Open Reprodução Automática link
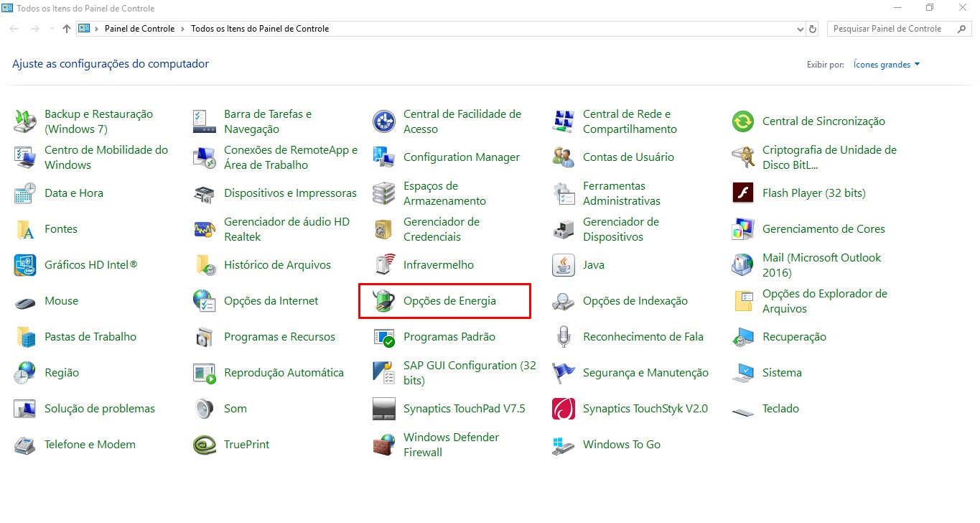 (x=284, y=373)
